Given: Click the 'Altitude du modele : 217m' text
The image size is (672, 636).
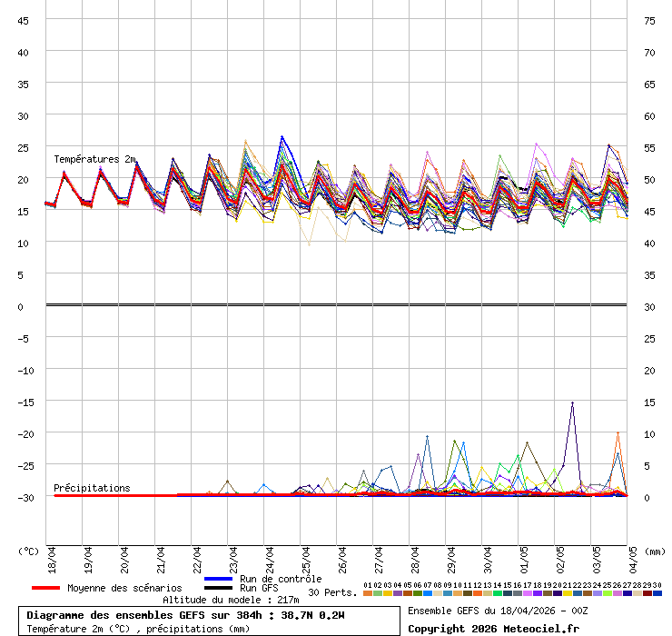Looking at the screenshot, I should click(x=231, y=600).
